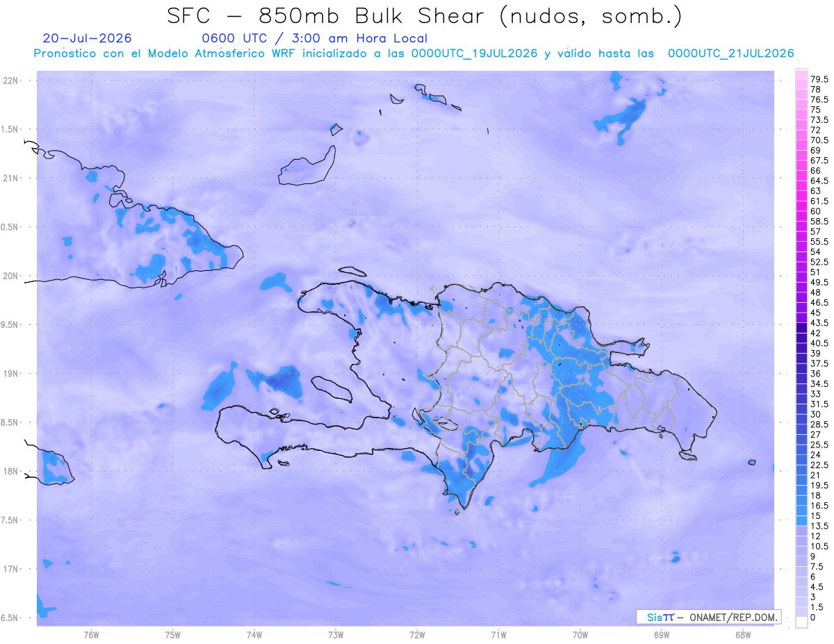This screenshot has height=644, width=834.
Task: Click the color scale value '54'
Action: point(815,251)
